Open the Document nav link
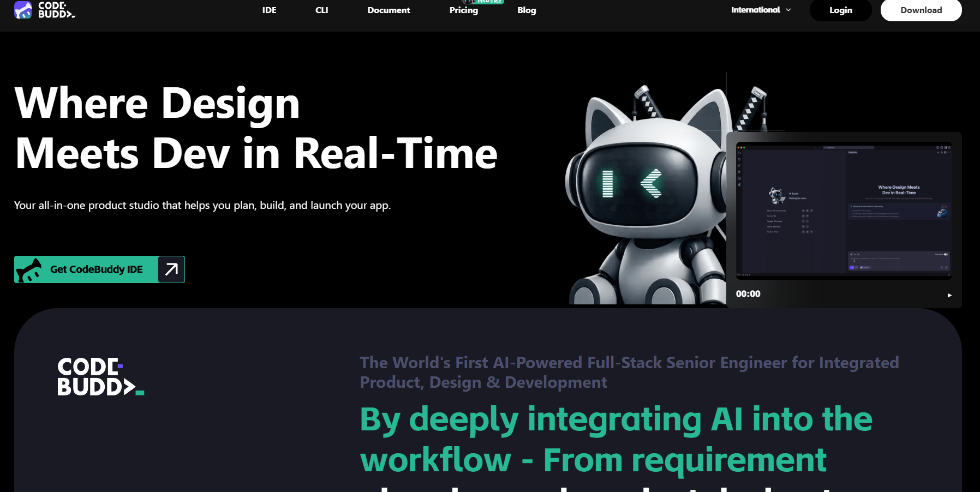 pos(389,10)
